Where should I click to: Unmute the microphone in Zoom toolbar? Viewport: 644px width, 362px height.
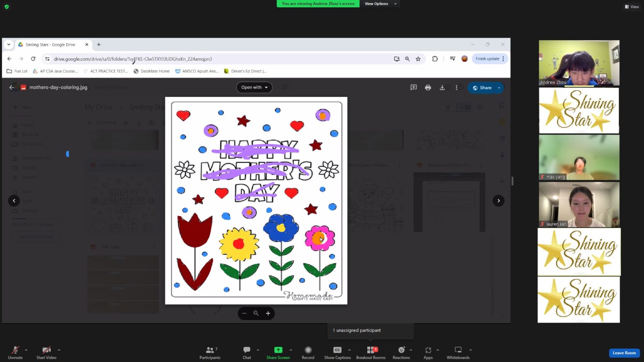click(15, 352)
